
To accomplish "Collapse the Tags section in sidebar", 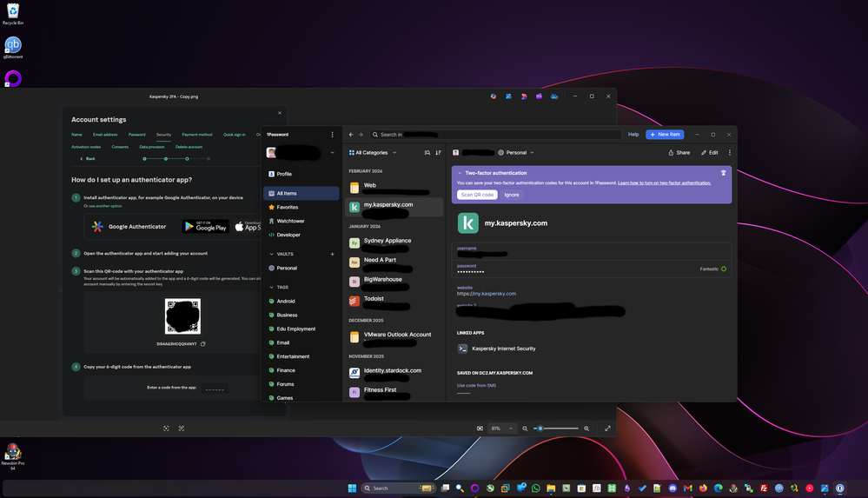I will pyautogui.click(x=271, y=287).
